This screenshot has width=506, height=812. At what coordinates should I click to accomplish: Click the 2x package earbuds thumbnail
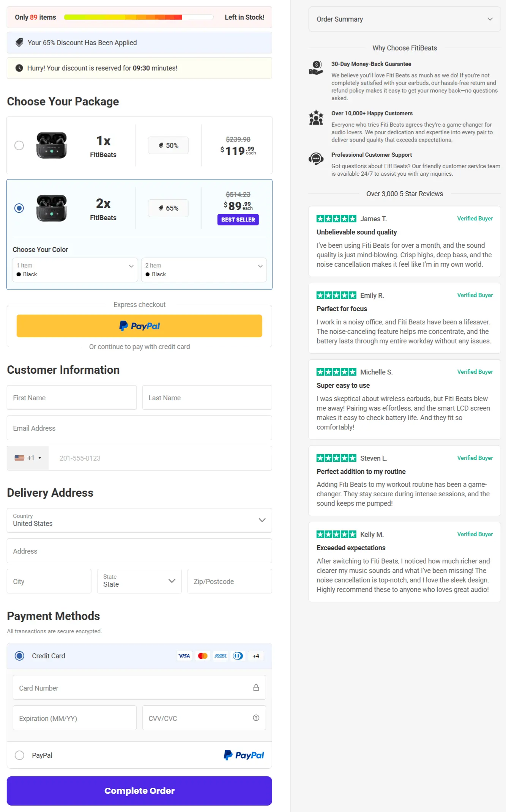tap(52, 208)
